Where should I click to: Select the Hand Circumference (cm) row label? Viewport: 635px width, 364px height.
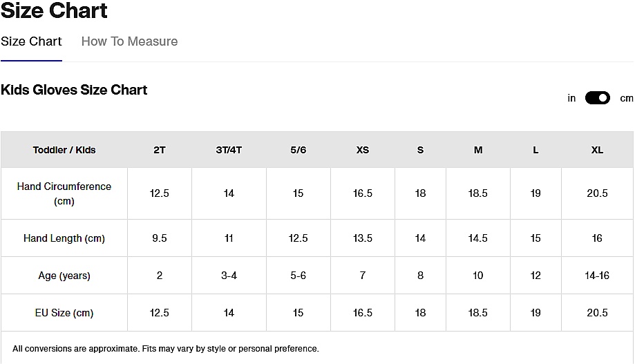tap(64, 194)
